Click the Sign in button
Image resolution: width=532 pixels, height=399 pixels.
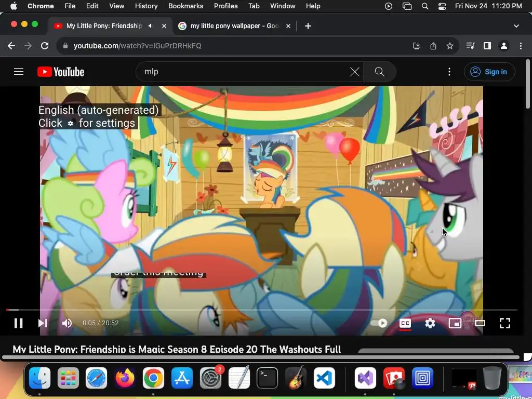[x=489, y=72]
